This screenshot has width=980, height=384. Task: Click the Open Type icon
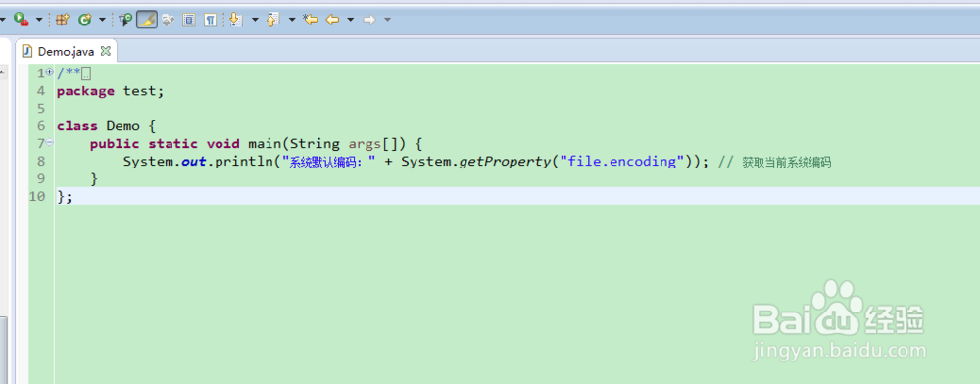125,20
